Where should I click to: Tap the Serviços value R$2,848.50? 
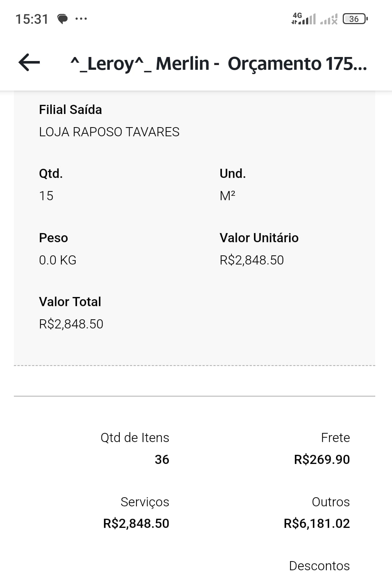pyautogui.click(x=136, y=523)
